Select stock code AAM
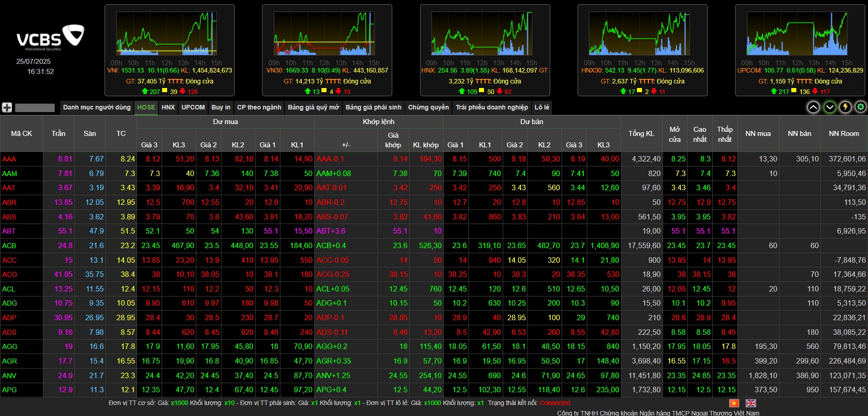Screen dimensions: 868x416 point(10,174)
